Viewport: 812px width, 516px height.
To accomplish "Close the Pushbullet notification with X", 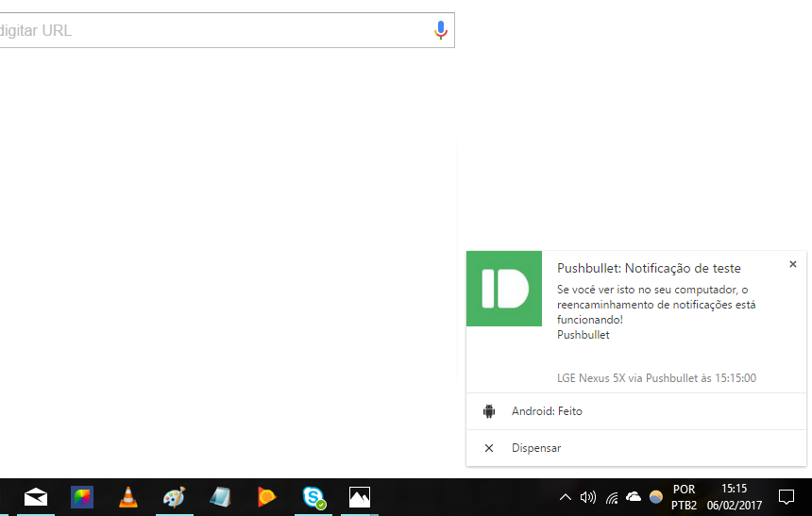I will pos(793,264).
